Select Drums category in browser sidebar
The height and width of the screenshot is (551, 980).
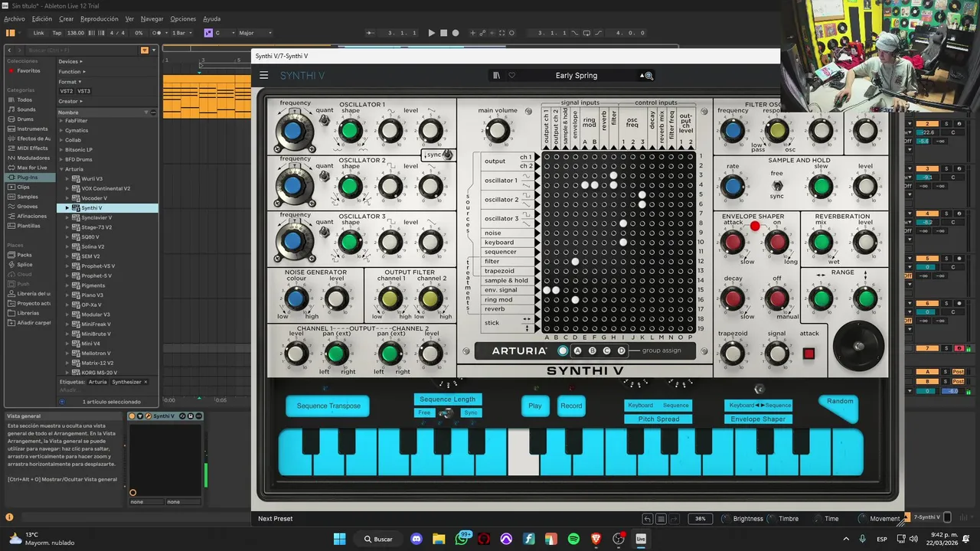coord(25,119)
